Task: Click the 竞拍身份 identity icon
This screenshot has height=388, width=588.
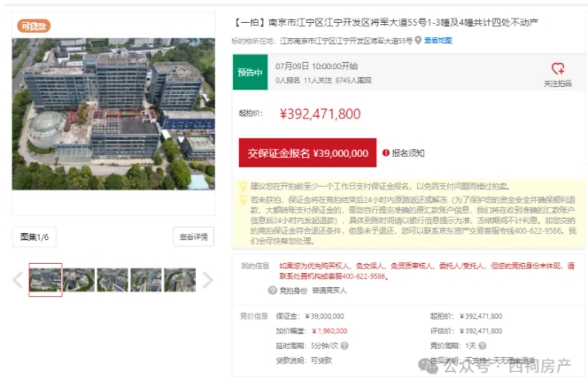Action: pyautogui.click(x=273, y=291)
